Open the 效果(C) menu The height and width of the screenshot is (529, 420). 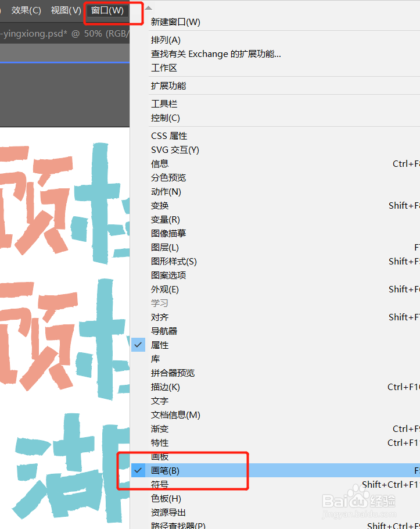tap(26, 10)
